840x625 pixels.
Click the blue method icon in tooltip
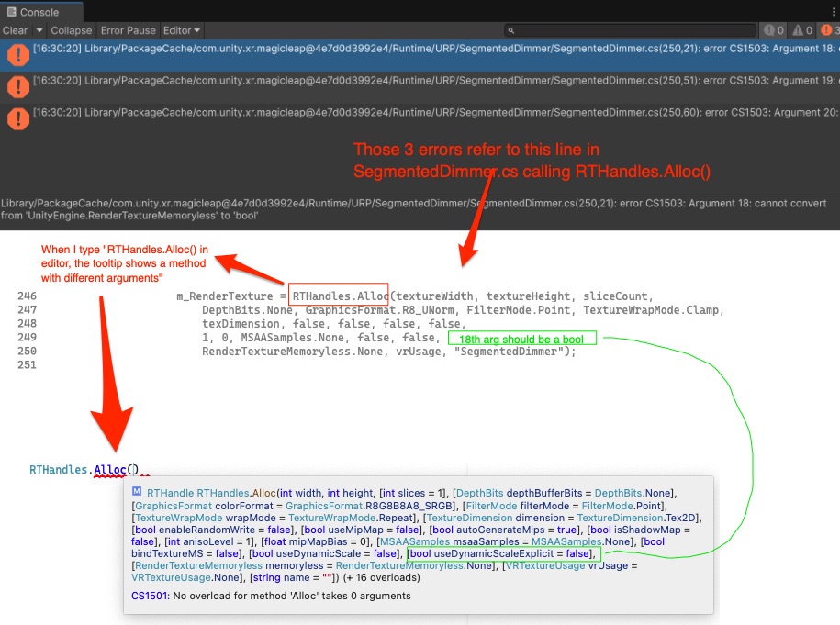[137, 491]
